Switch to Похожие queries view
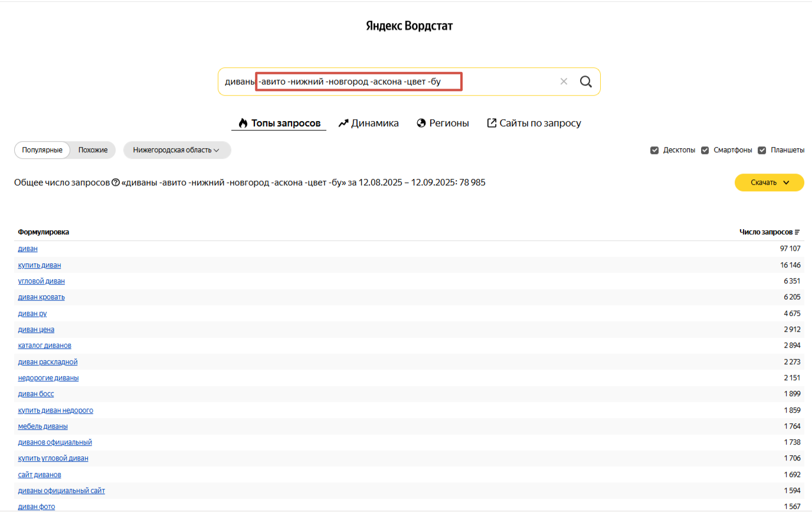812x516 pixels. coord(93,150)
